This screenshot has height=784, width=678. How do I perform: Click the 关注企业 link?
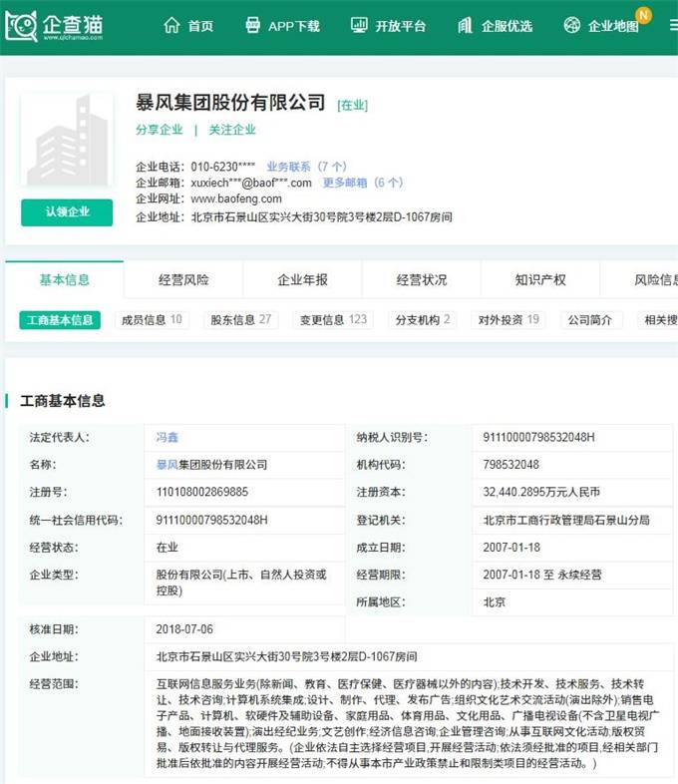232,130
